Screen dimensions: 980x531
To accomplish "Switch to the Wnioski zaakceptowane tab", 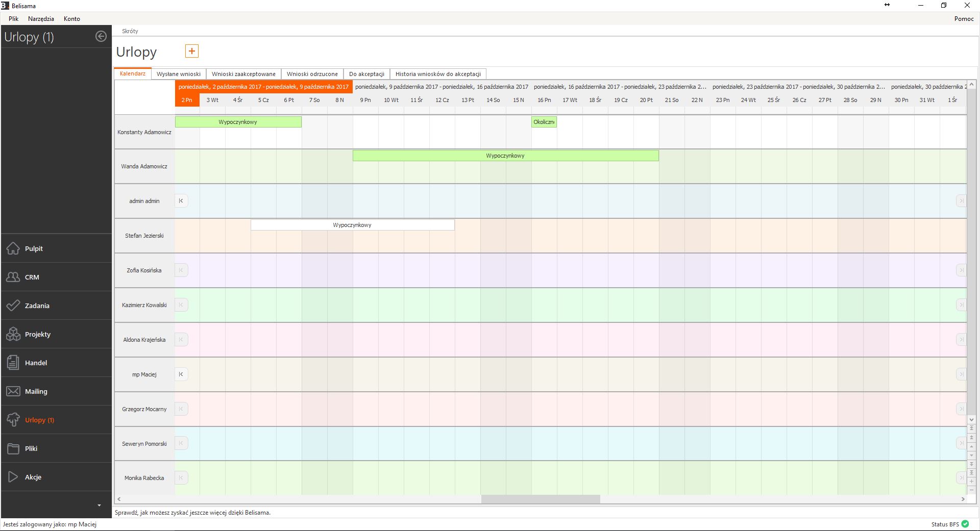I will (243, 74).
